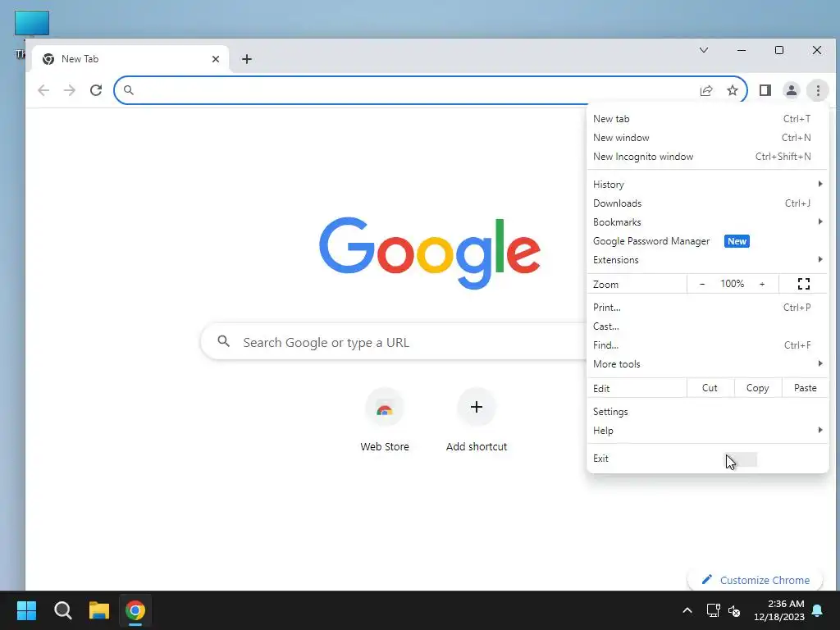Screen dimensions: 840x630
Task: Click the browser back arrow
Action: pos(43,90)
